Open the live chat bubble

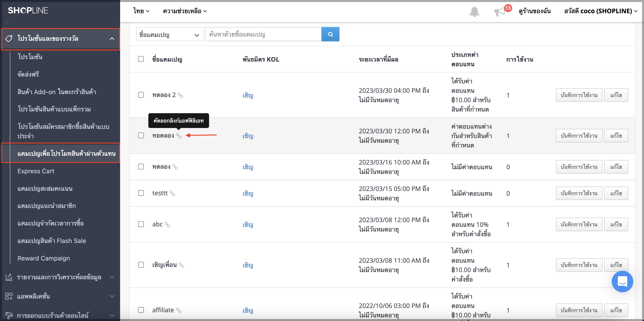point(622,281)
